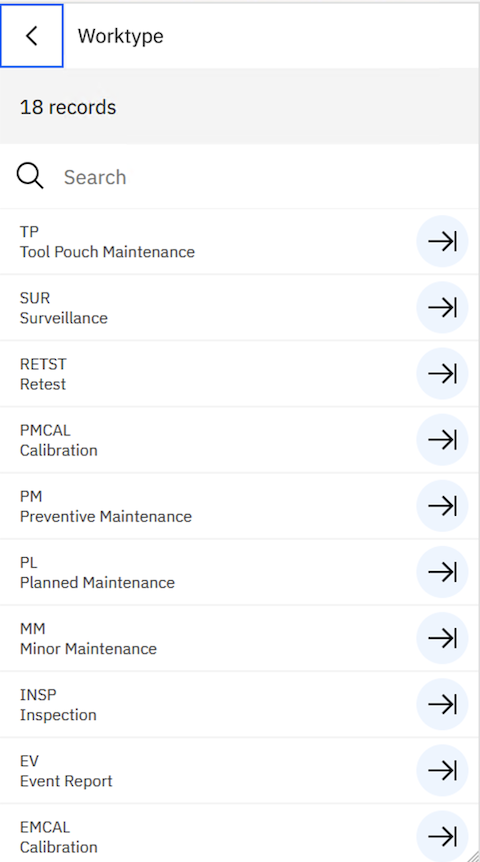
Task: Click the RETST Retest list entry
Action: (x=239, y=374)
